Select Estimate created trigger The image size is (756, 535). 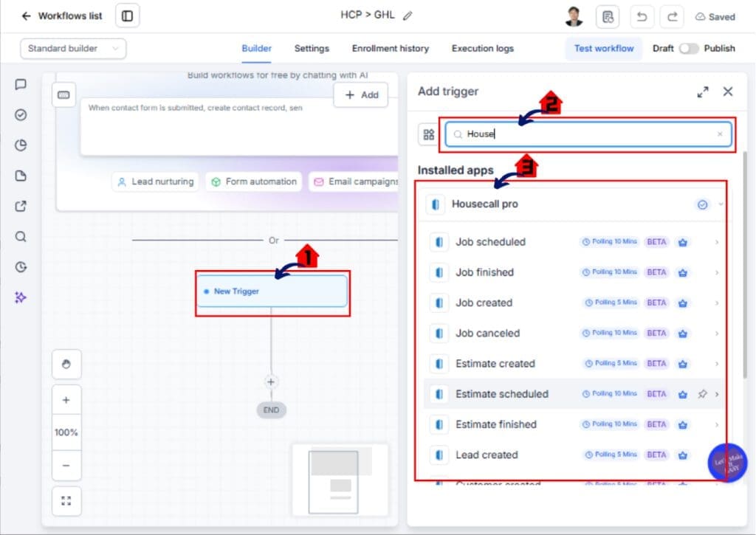click(x=574, y=363)
